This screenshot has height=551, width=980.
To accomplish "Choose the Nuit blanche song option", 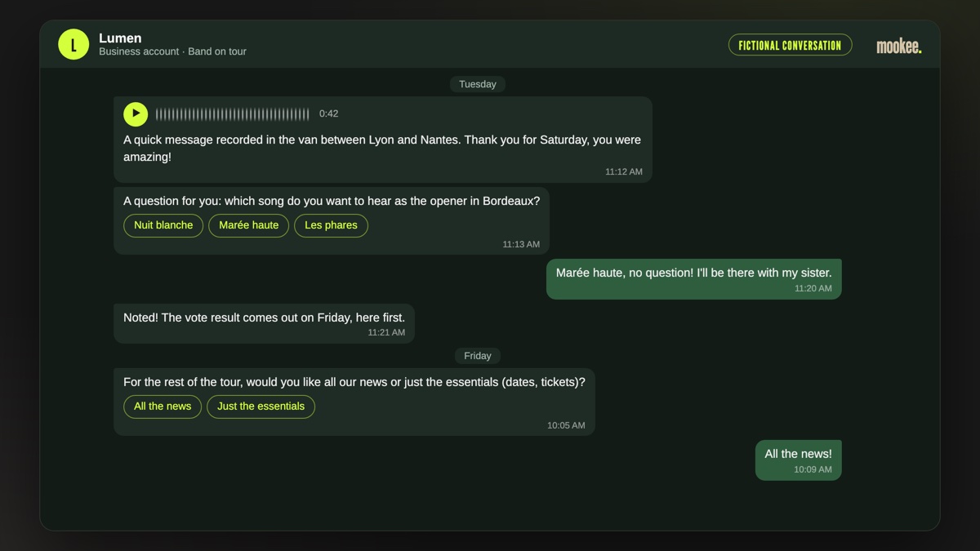I will [163, 225].
